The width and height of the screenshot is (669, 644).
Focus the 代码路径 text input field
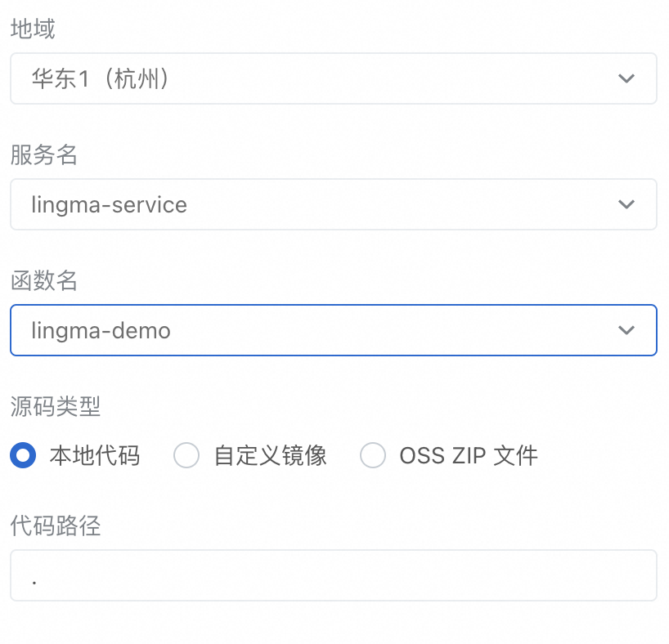coord(333,575)
